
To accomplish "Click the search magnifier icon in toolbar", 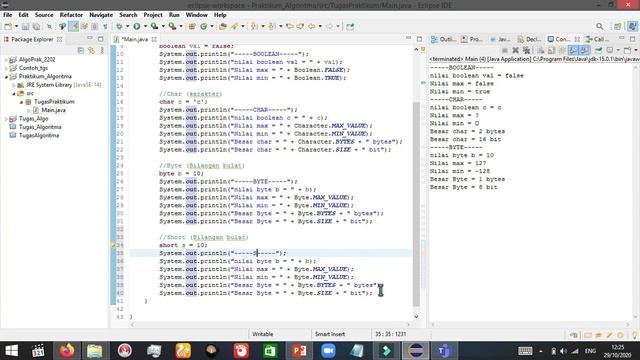I will tap(600, 27).
